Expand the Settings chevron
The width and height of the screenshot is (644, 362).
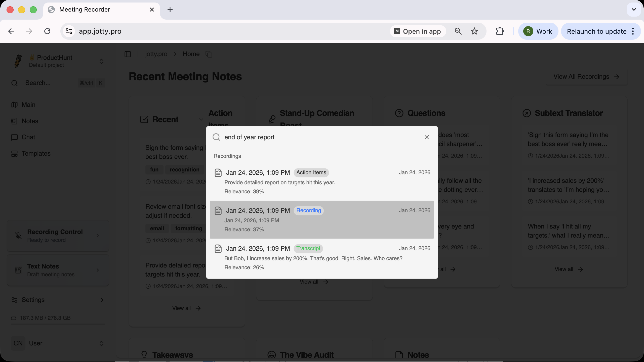[x=102, y=300]
